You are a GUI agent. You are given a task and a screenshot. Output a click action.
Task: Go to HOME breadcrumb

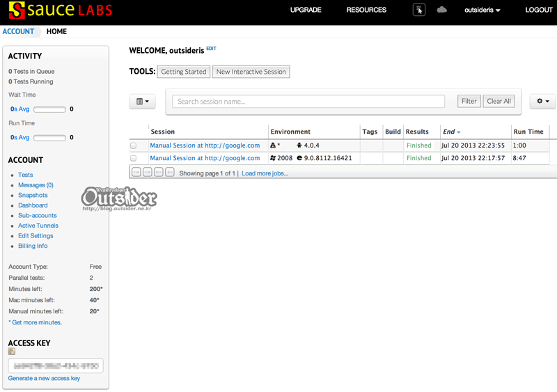click(x=56, y=31)
